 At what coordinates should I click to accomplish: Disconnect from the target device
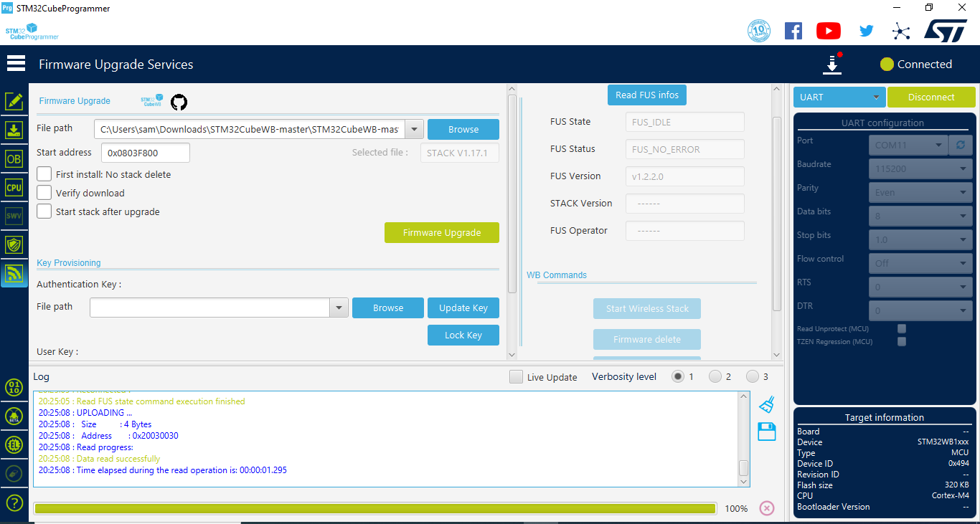tap(931, 96)
